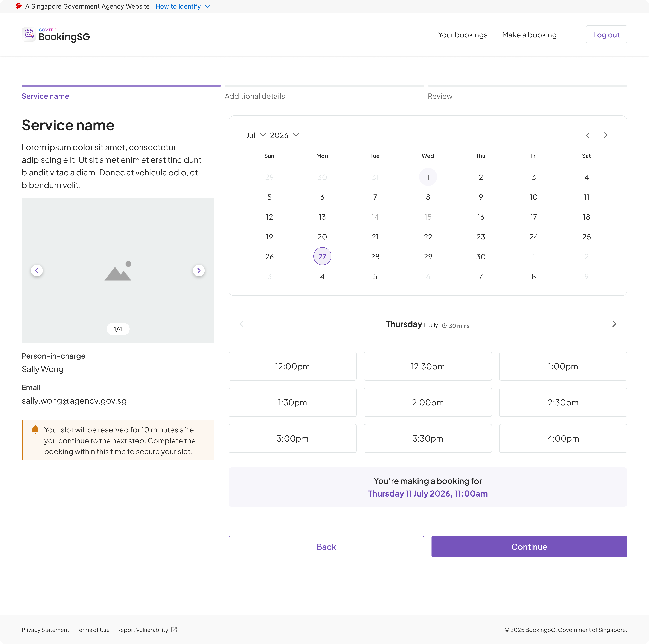649x644 pixels.
Task: Pick calendar date 16
Action: click(481, 217)
